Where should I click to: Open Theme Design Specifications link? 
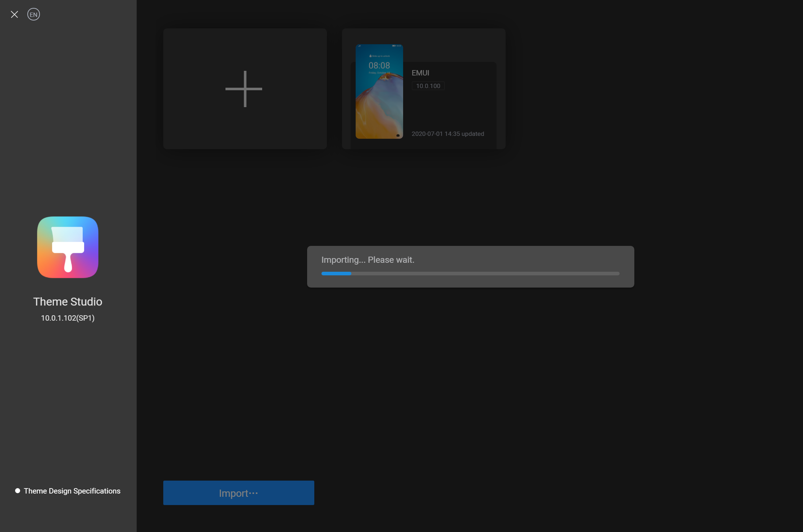(x=72, y=491)
